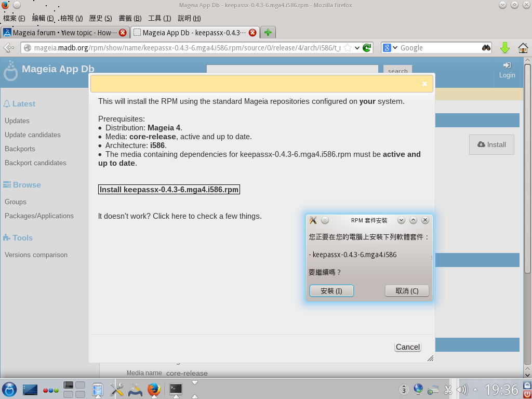Screen dimensions: 532x399
Task: Open the green downloads arrow icon
Action: coord(505,48)
